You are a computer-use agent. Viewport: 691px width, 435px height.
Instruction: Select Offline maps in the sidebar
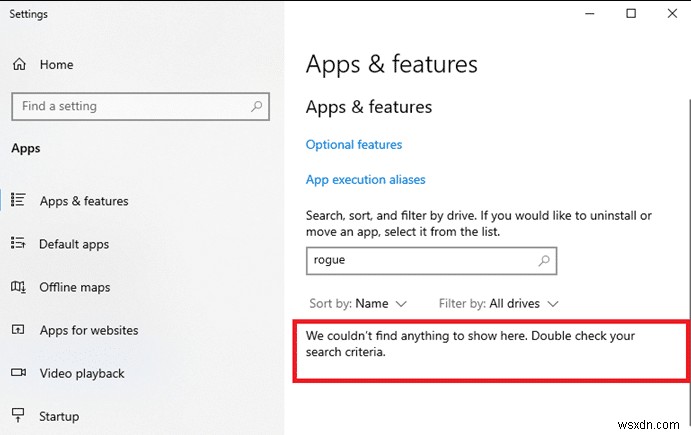(x=74, y=287)
